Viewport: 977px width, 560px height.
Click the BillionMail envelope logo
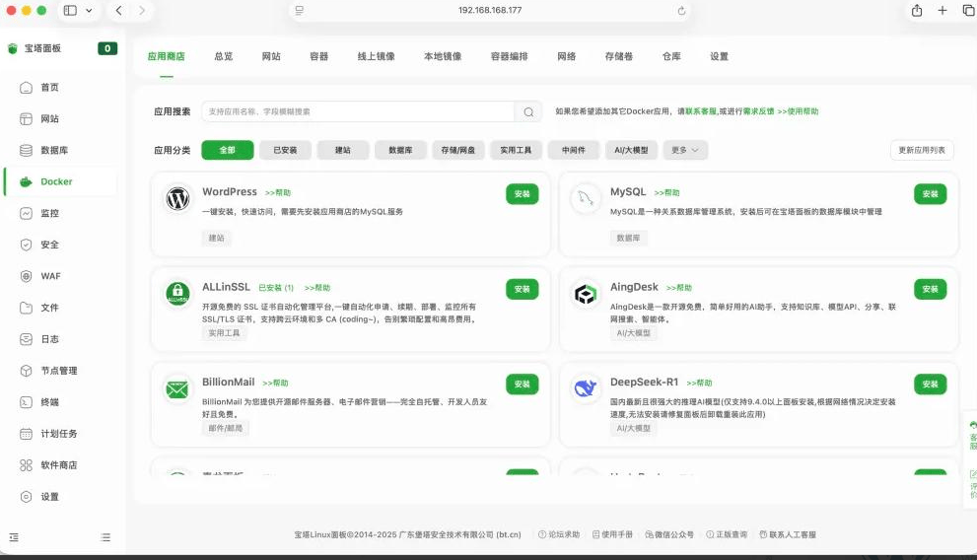(177, 389)
